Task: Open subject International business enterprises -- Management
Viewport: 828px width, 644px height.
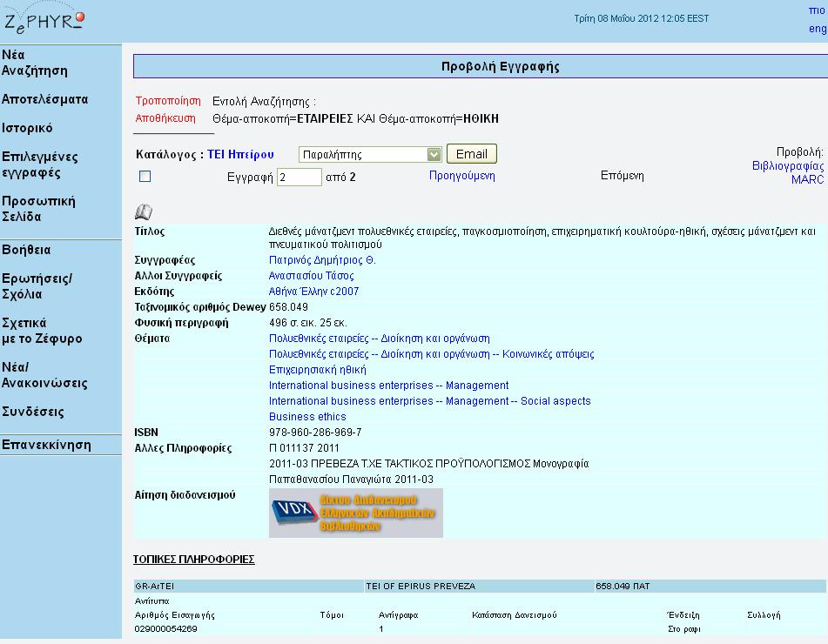Action: pyautogui.click(x=388, y=386)
